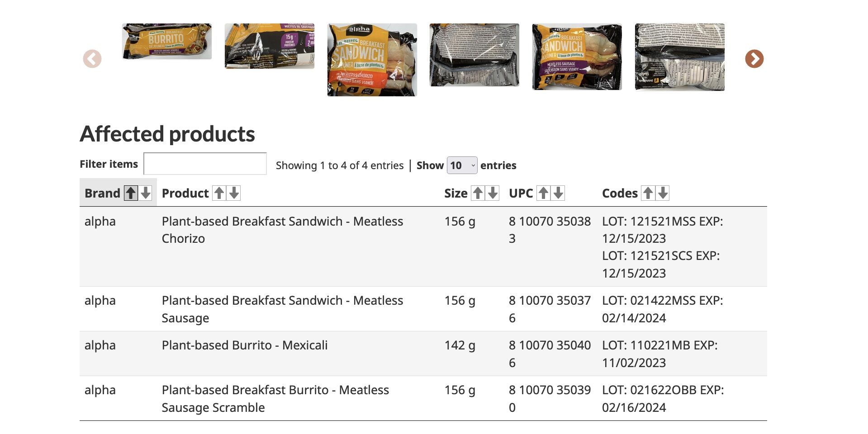Open the Show entries count dropdown
The height and width of the screenshot is (434, 868).
[x=462, y=165]
